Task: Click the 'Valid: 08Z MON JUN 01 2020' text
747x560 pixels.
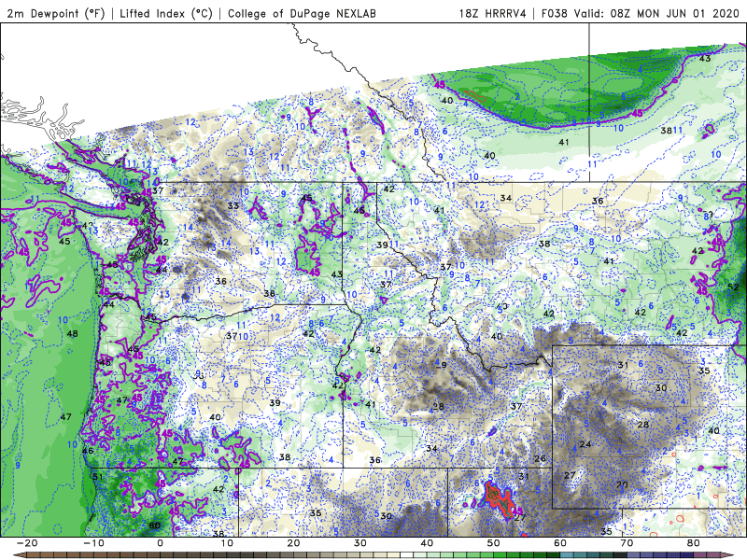Action: (656, 13)
